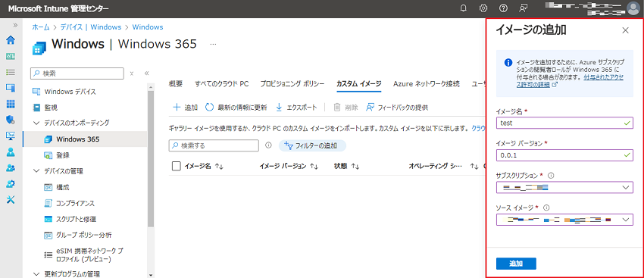Go to Home icon in left rail
The width and height of the screenshot is (644, 278).
(11, 40)
